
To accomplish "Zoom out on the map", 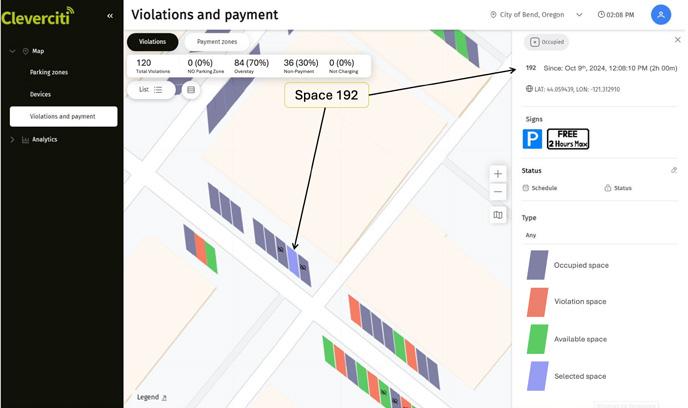I will point(498,192).
